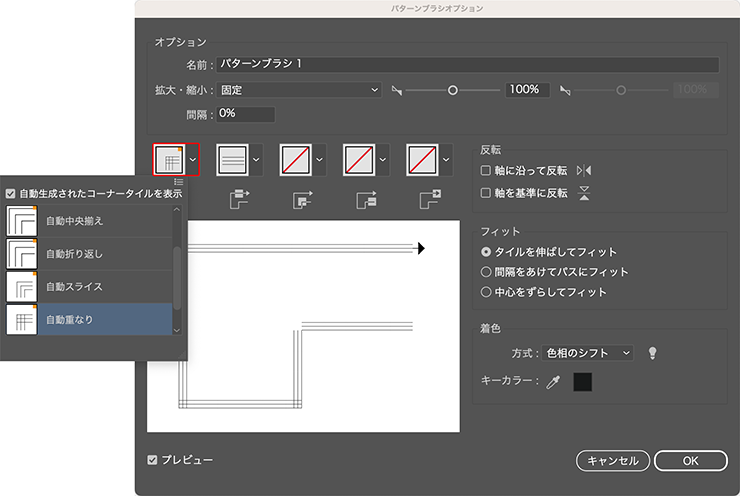Toggle the プレビュー checkbox
Screen dimensions: 740x496
click(153, 460)
